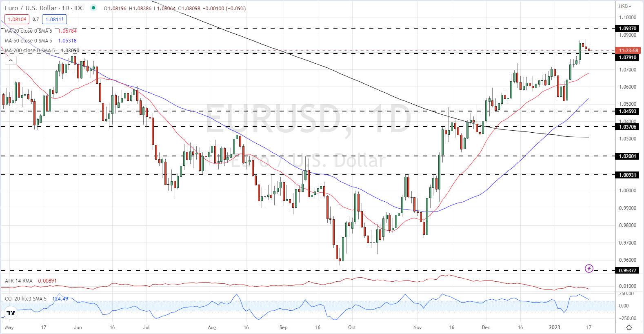
Task: Click MA 20 value 1.06784
Action: point(67,31)
